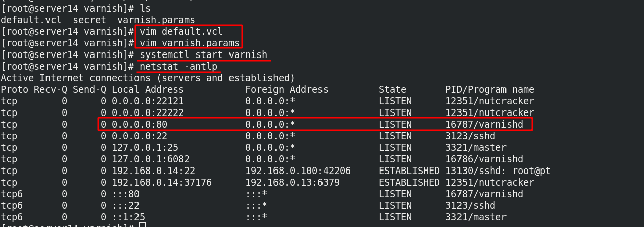The image size is (644, 227).
Task: Click the 'Recv-Q' column header
Action: 51,90
